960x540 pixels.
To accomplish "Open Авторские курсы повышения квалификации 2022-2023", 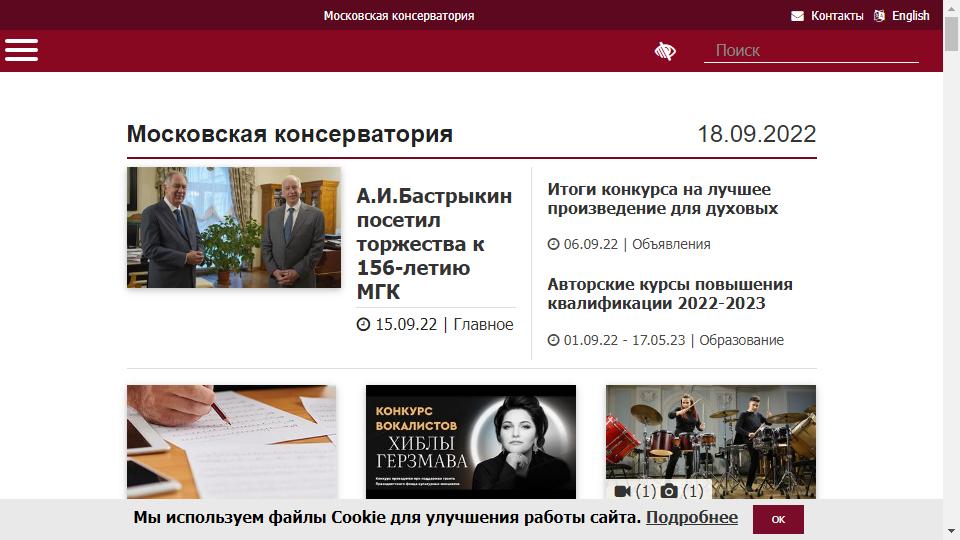I will point(670,294).
